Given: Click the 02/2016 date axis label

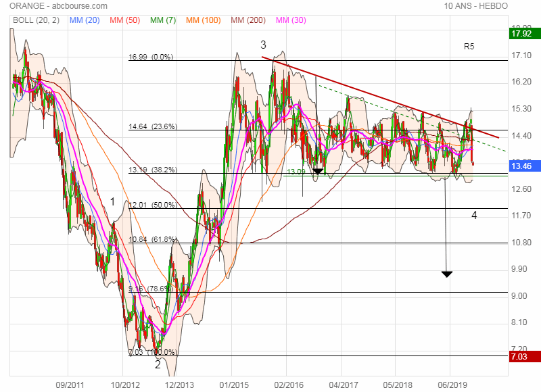Looking at the screenshot, I should point(289,385).
